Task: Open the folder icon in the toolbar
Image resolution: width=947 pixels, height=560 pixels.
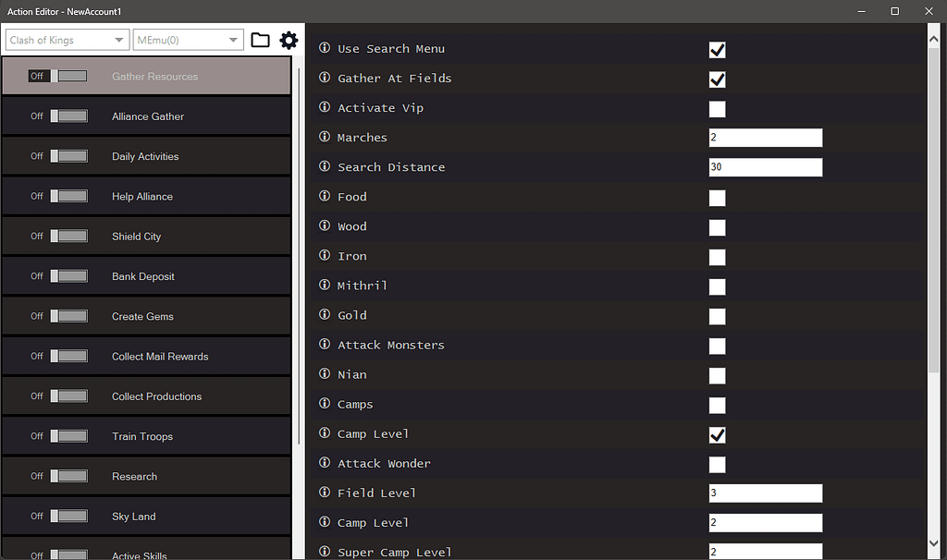Action: click(260, 40)
